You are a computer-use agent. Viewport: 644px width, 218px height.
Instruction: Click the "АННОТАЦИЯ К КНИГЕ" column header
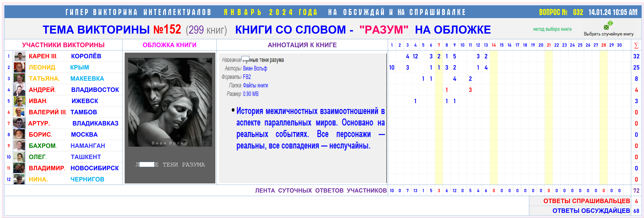pyautogui.click(x=302, y=45)
